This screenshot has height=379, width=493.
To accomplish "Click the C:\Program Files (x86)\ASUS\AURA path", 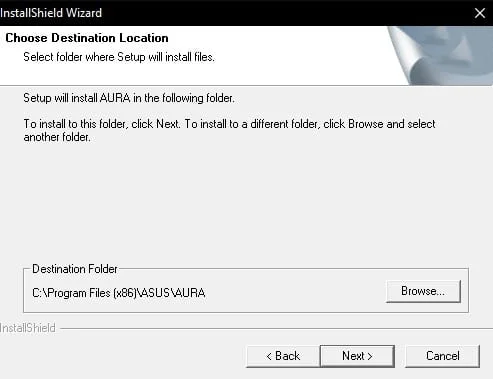I will [119, 293].
